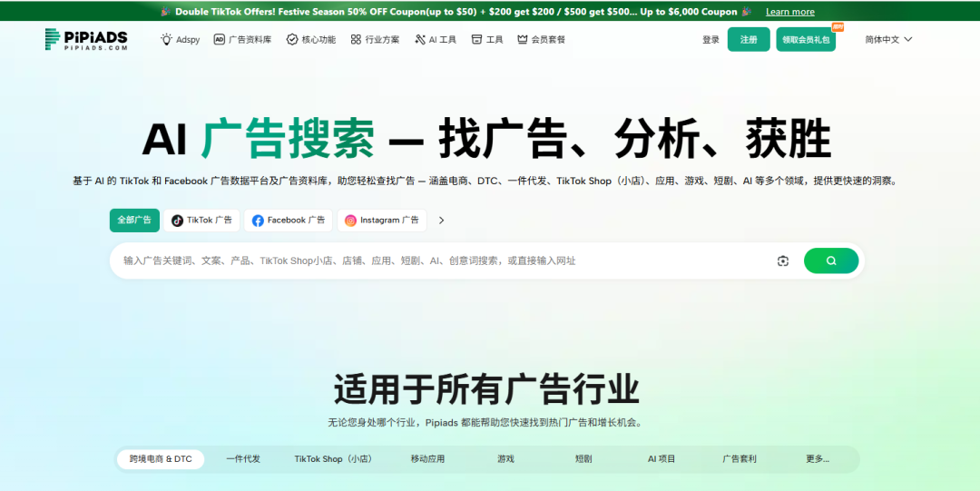Click the AD icon beside 广告资料库
This screenshot has height=491, width=980.
(219, 39)
